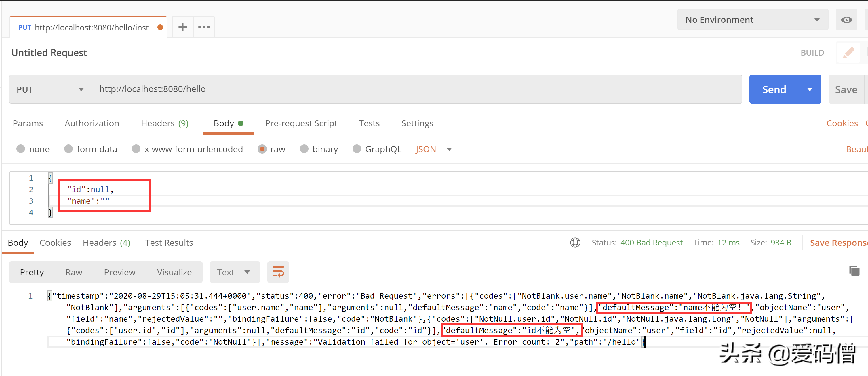Expand the Send button split arrow
The width and height of the screenshot is (868, 376).
pyautogui.click(x=810, y=89)
